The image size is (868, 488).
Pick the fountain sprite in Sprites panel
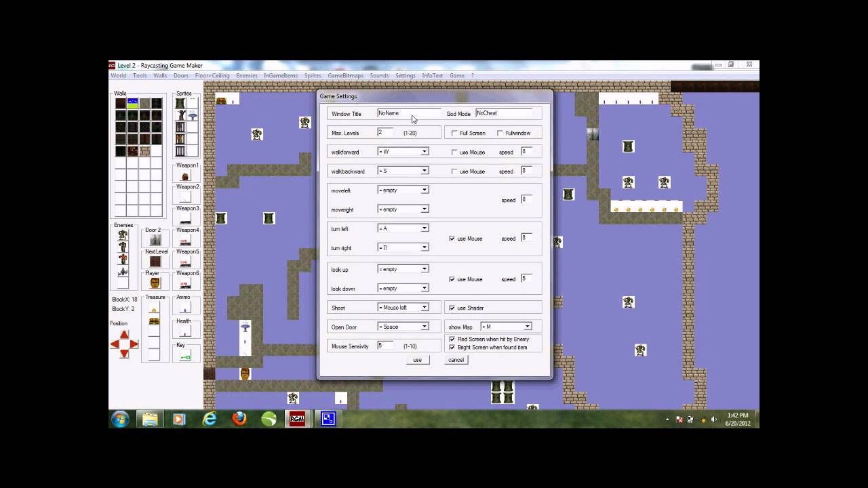pyautogui.click(x=192, y=115)
